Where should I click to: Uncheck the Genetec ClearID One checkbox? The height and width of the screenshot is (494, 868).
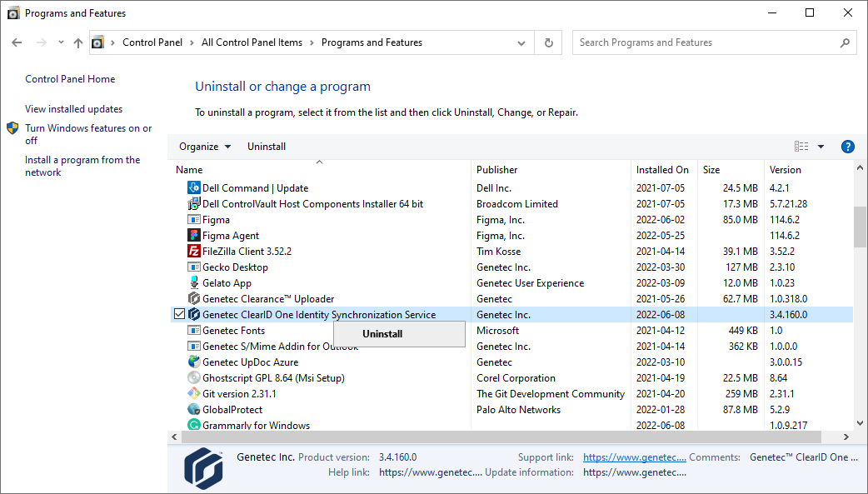(x=181, y=314)
